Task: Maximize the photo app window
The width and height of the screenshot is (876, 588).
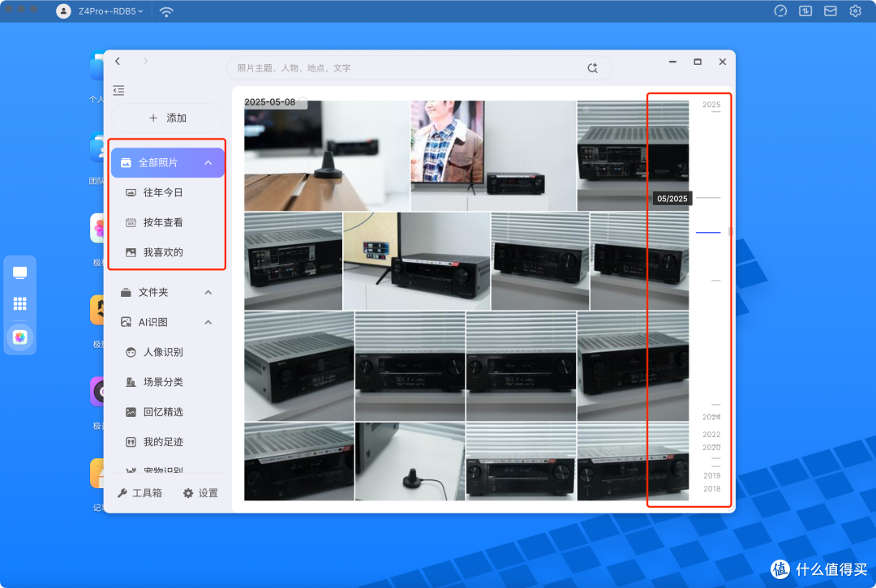Action: coord(698,62)
